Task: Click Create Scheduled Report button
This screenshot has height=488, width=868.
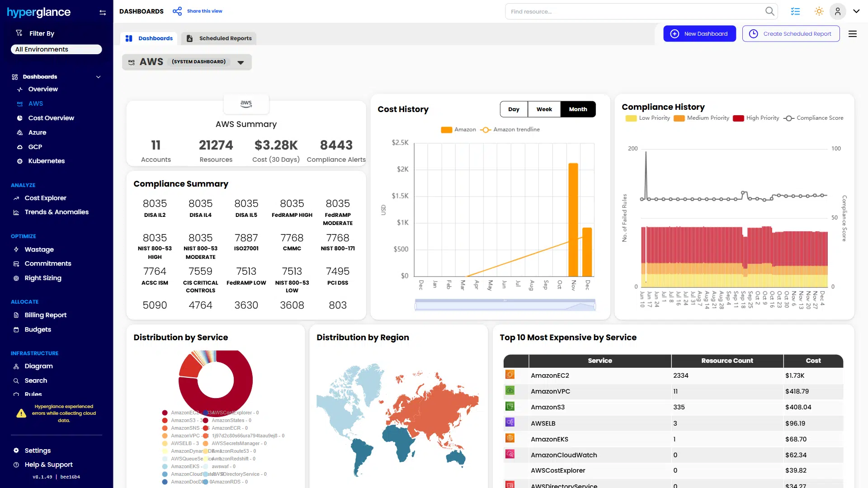Action: point(791,34)
